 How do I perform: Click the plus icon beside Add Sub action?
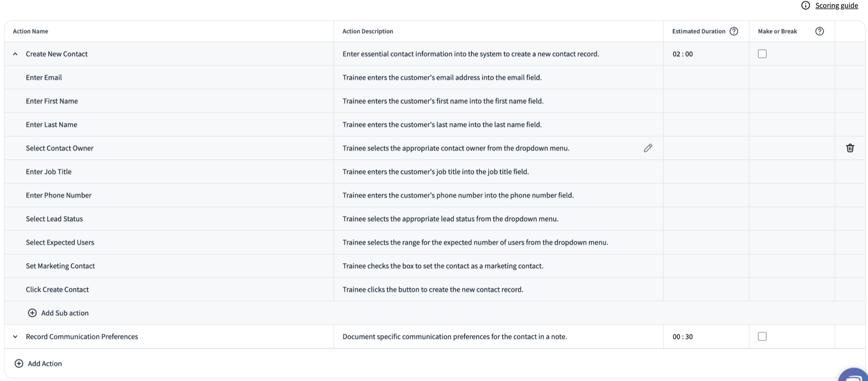32,313
